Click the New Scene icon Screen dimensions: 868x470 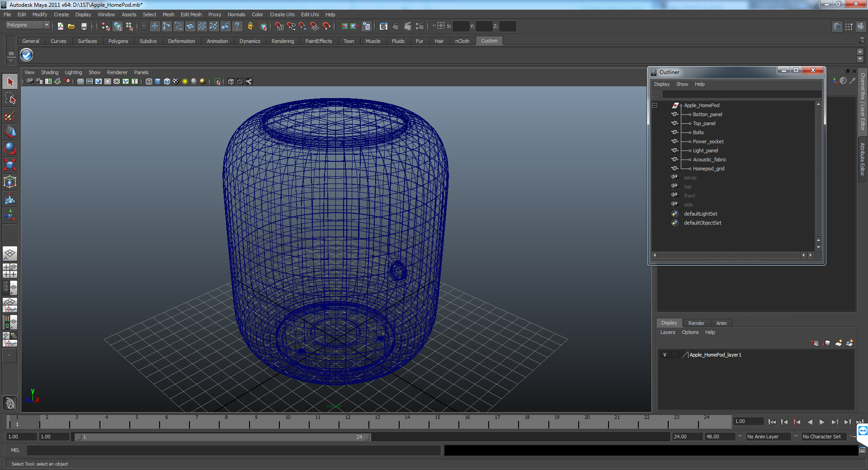(60, 26)
